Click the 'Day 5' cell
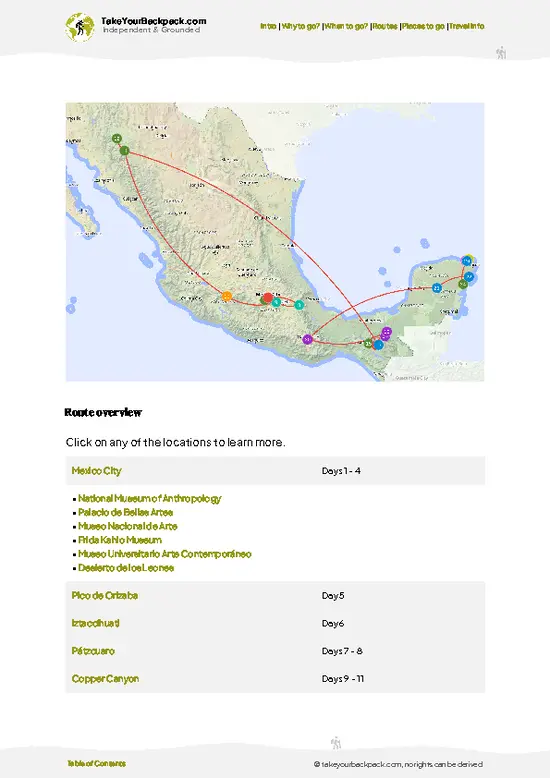550x778 pixels. (x=333, y=595)
